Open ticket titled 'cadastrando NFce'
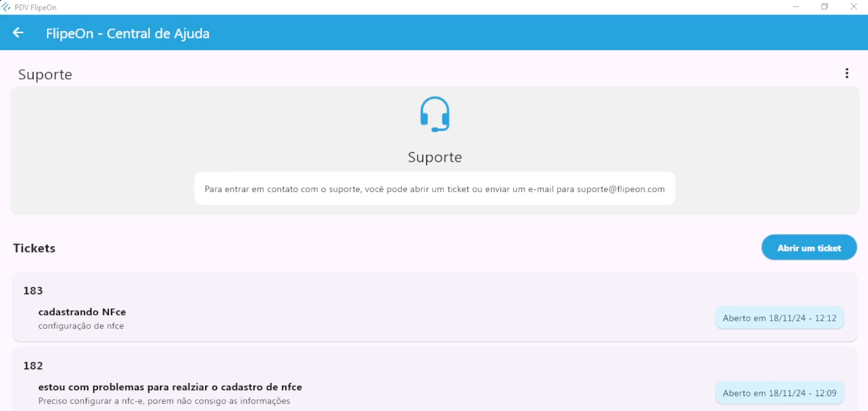Screen dimensions: 868x411 click(x=82, y=312)
